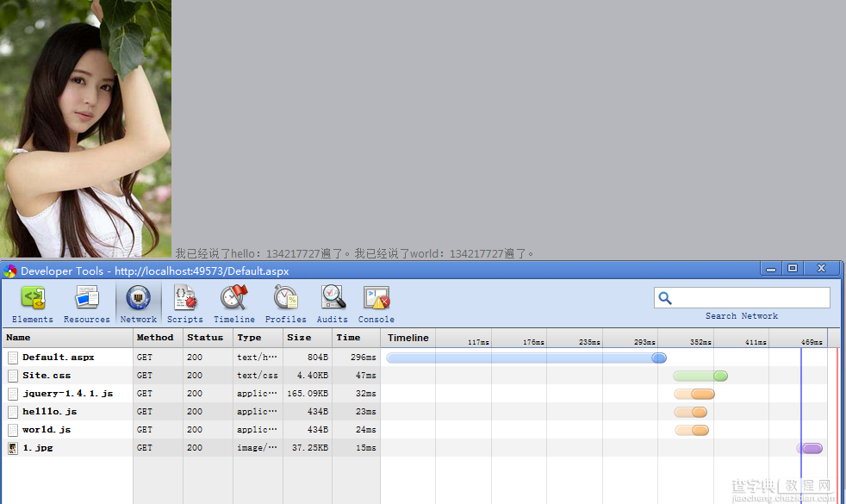
Task: Open the Scripts panel icon
Action: 185,298
